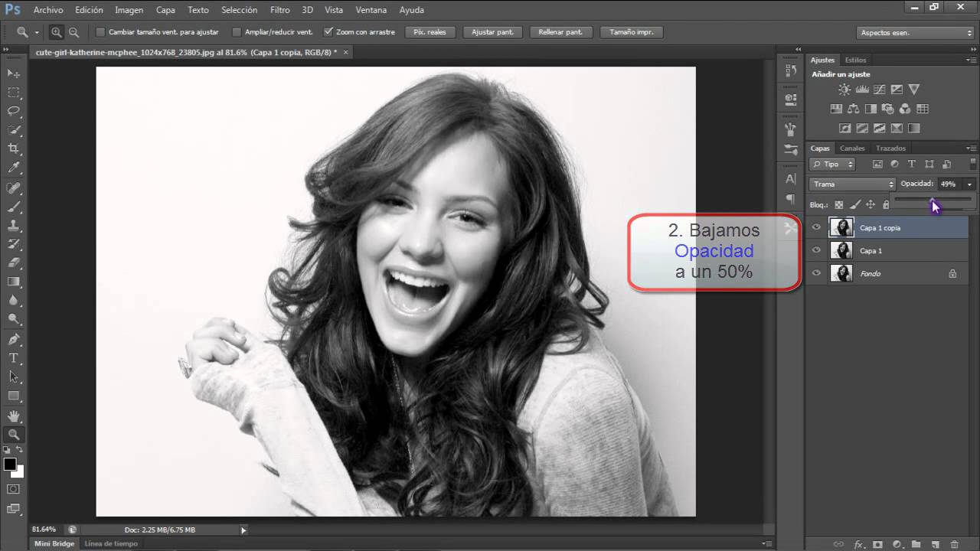Add a Curves adjustment
980x551 pixels.
879,90
